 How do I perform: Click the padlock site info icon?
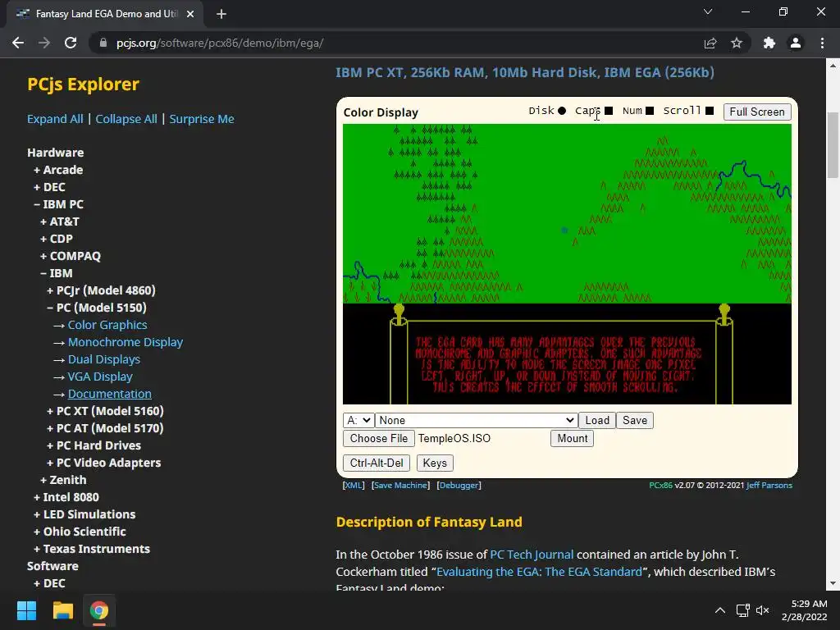[x=103, y=43]
